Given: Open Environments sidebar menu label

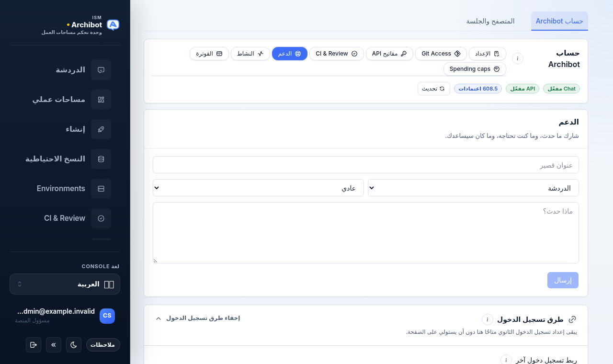Looking at the screenshot, I should pyautogui.click(x=61, y=189).
